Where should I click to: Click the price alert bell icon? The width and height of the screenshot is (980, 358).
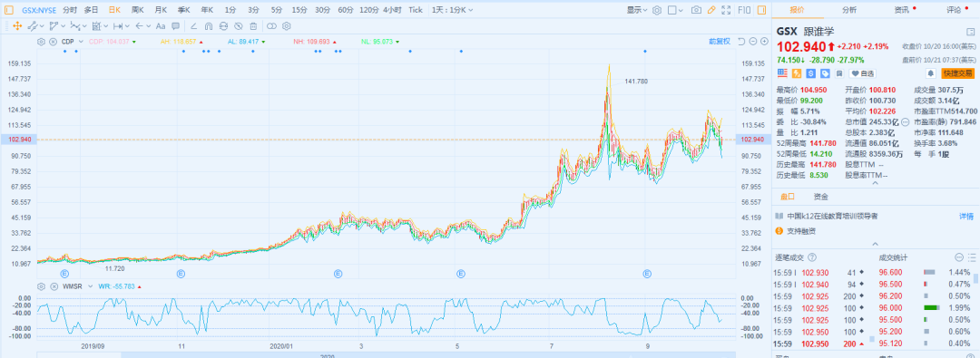pos(931,73)
